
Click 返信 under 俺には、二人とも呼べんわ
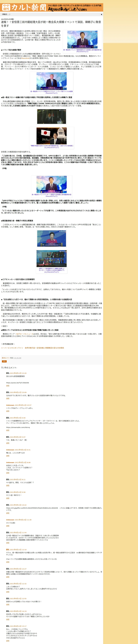point(8,456)
